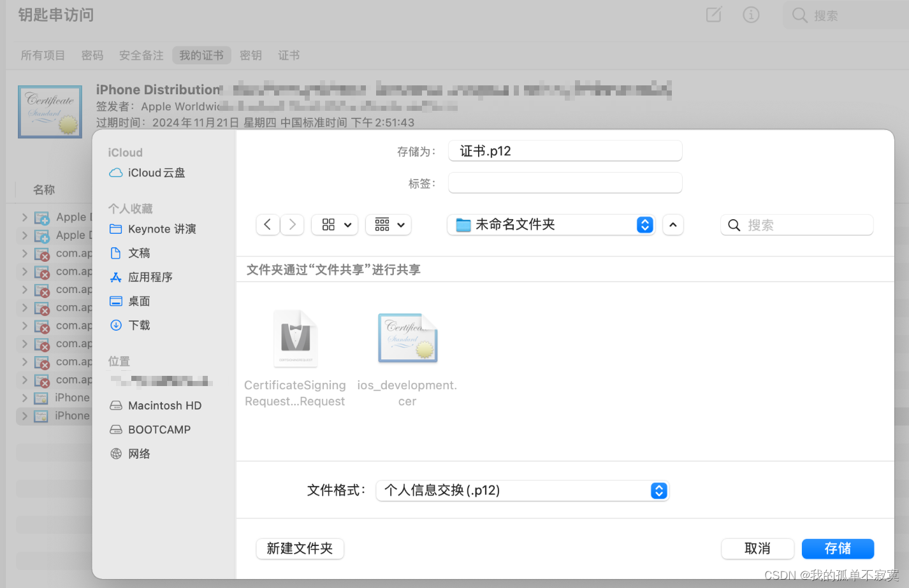Viewport: 909px width, 588px height.
Task: Click the 应用程序 apps icon
Action: [x=116, y=277]
